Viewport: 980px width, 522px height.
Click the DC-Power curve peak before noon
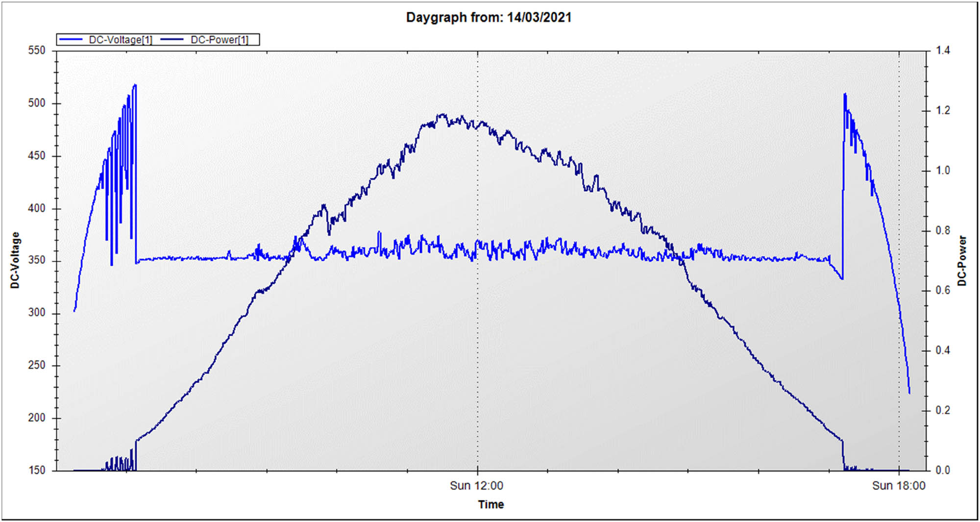coord(442,115)
